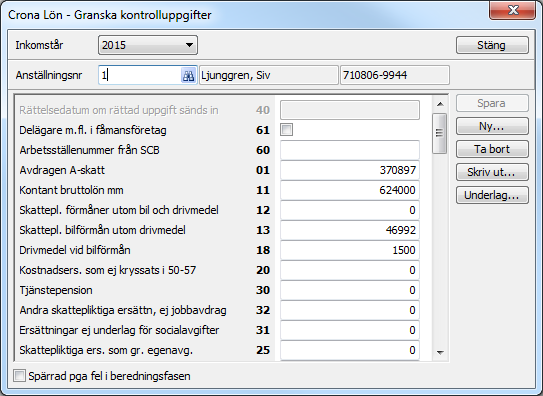
Task: Click the Spara button
Action: [x=492, y=103]
